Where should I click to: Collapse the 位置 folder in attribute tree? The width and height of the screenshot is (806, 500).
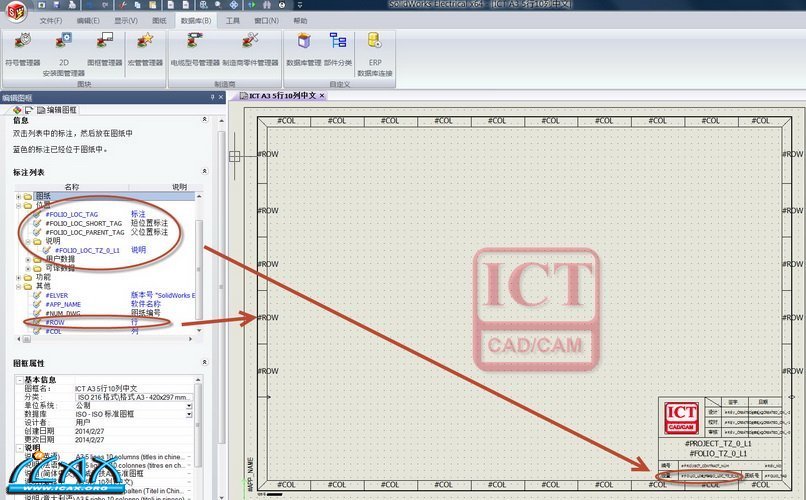click(19, 205)
